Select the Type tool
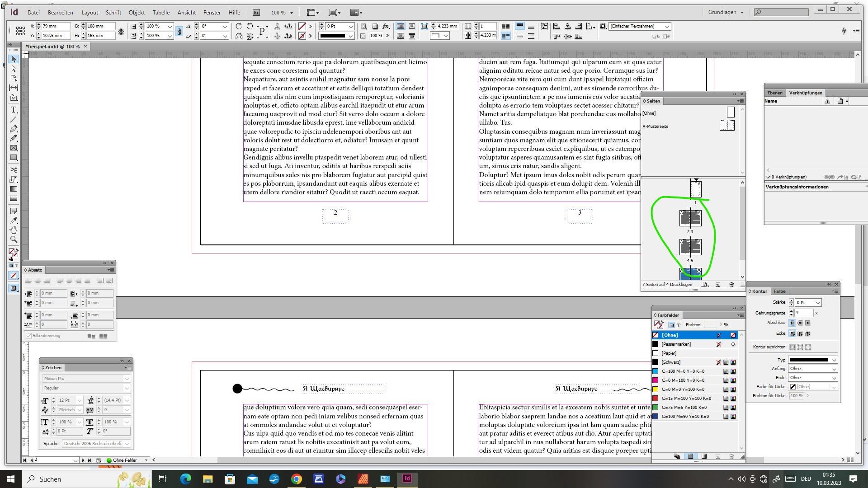The height and width of the screenshot is (488, 868). (14, 110)
